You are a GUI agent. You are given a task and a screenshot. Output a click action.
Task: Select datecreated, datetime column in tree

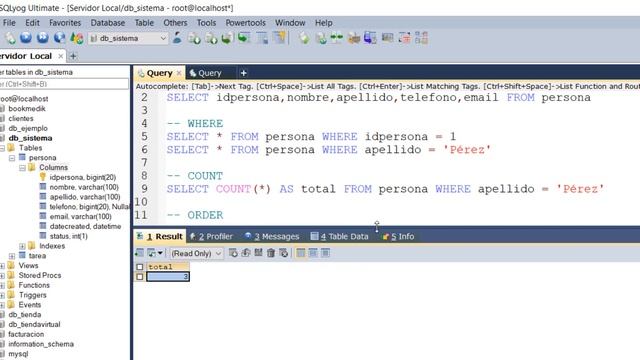(85, 227)
